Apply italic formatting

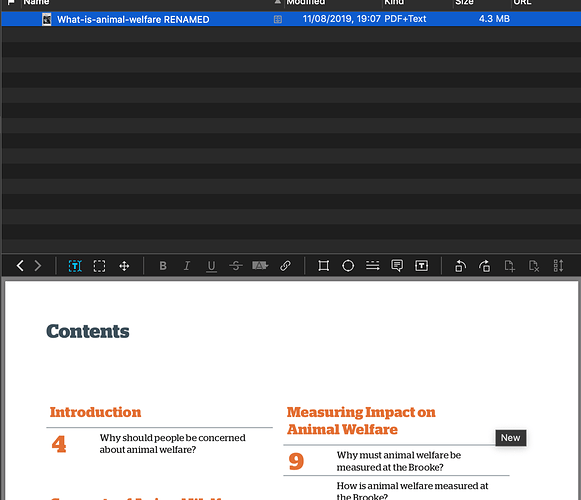(187, 266)
